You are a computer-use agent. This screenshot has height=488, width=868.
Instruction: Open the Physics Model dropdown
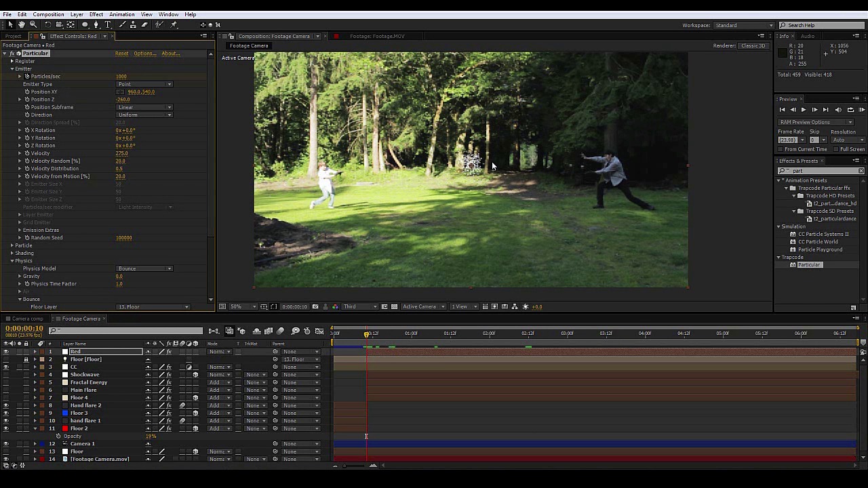point(144,268)
